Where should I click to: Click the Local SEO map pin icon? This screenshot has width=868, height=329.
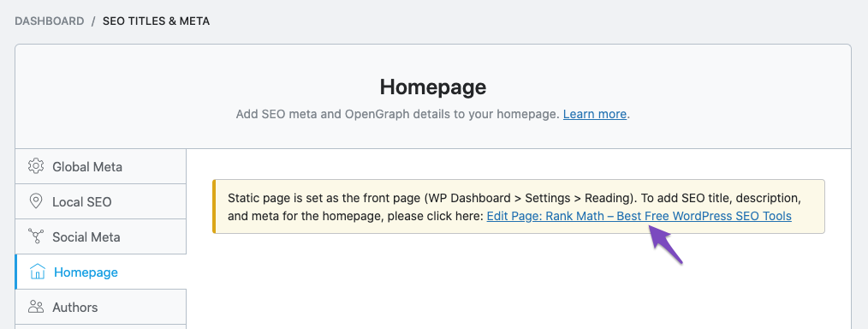[36, 201]
